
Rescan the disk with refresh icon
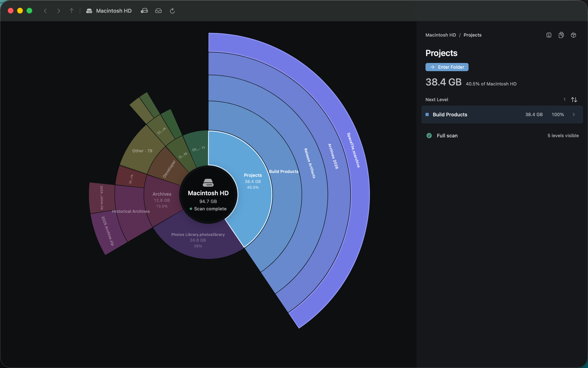pos(172,11)
